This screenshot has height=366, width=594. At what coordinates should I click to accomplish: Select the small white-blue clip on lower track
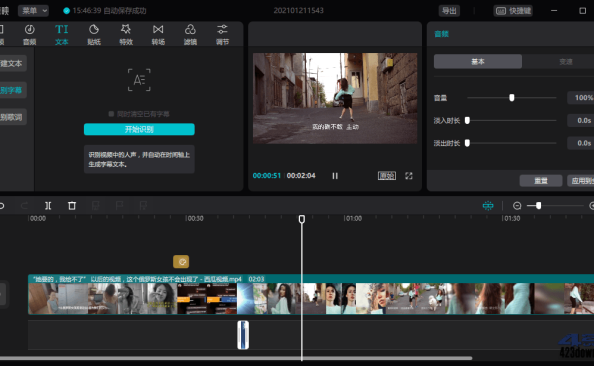[243, 335]
